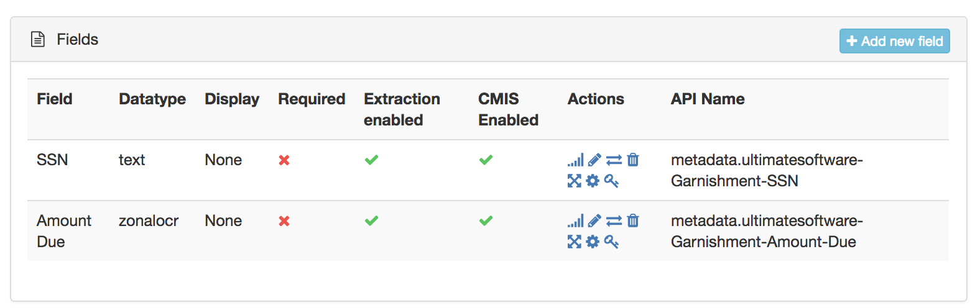Viewport: 980px width, 308px height.
Task: Click the swap arrows icon for SSN
Action: (x=614, y=160)
